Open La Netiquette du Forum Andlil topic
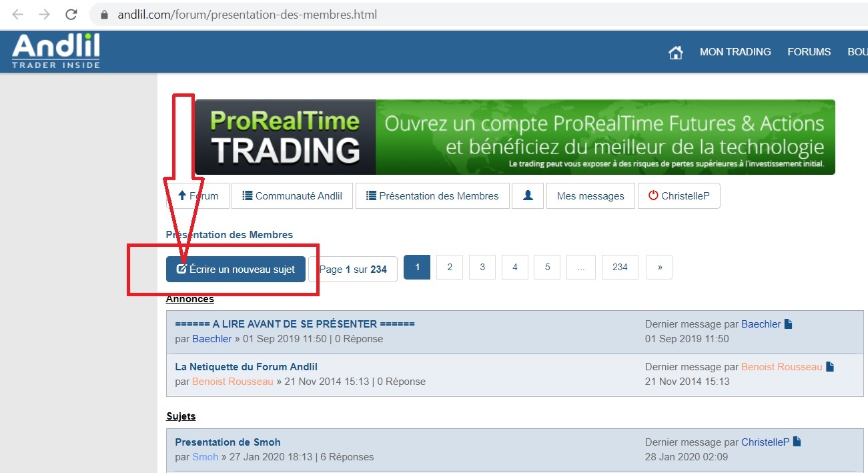This screenshot has height=473, width=868. pos(246,366)
